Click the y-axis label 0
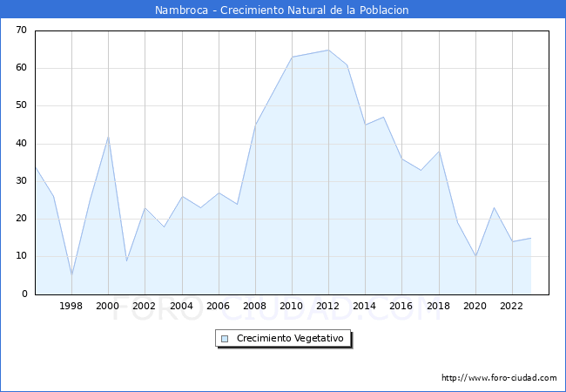This screenshot has height=392, width=566. 24,294
